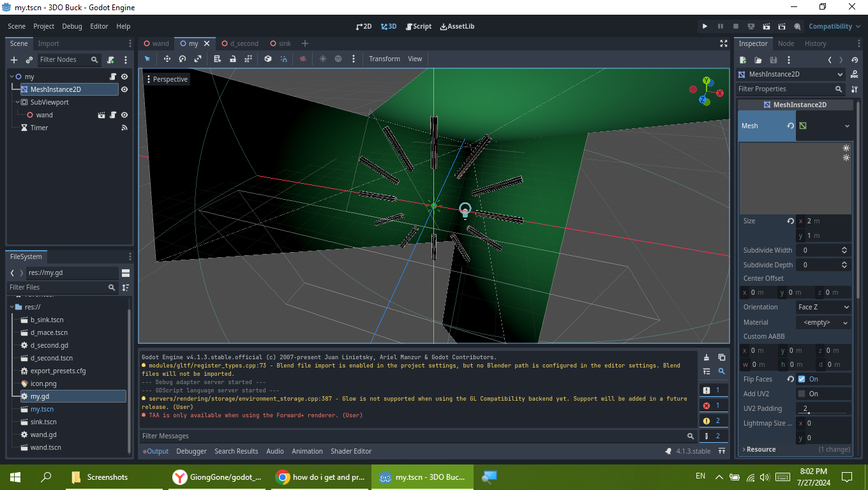This screenshot has height=490, width=868.
Task: Select the Scale Mode tool
Action: (x=198, y=59)
